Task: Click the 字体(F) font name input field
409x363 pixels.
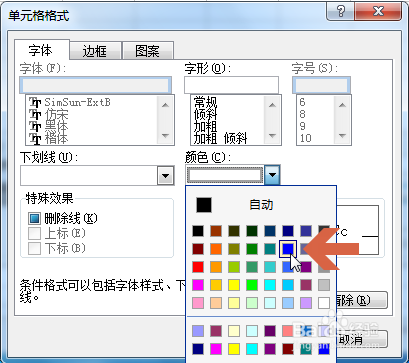Action: pyautogui.click(x=96, y=85)
